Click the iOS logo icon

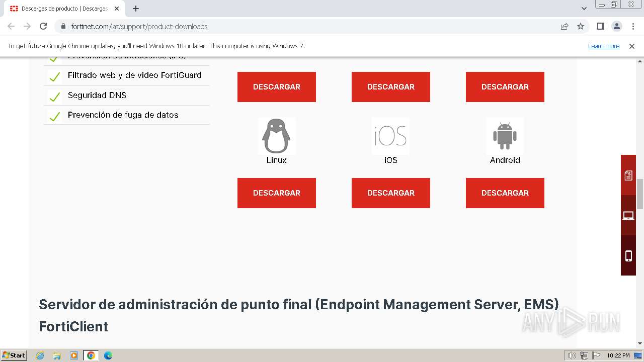pos(390,136)
